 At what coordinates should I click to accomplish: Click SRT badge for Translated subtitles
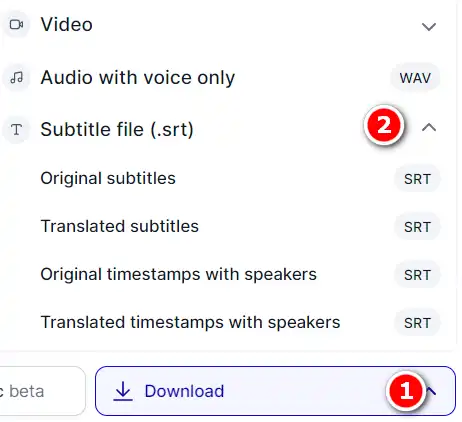[x=417, y=227]
